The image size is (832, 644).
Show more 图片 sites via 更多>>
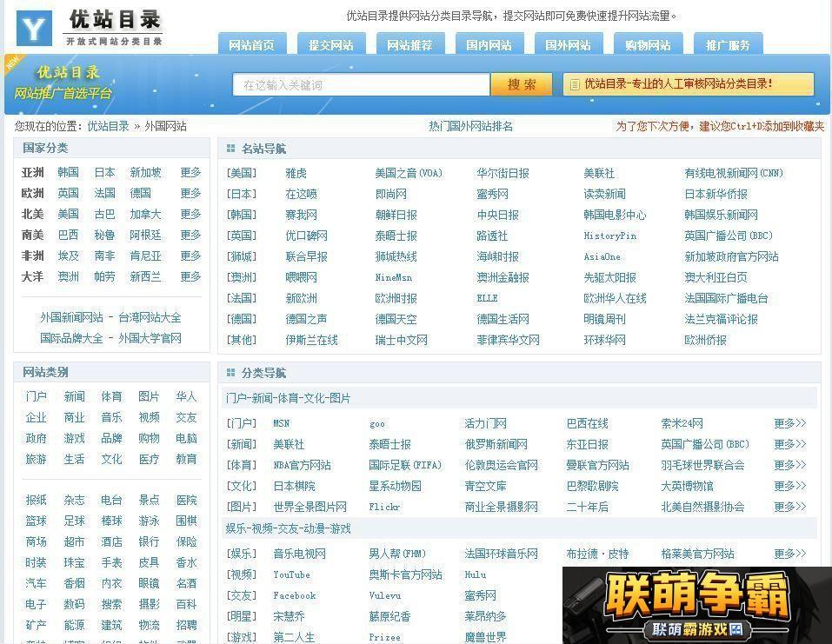pos(789,507)
